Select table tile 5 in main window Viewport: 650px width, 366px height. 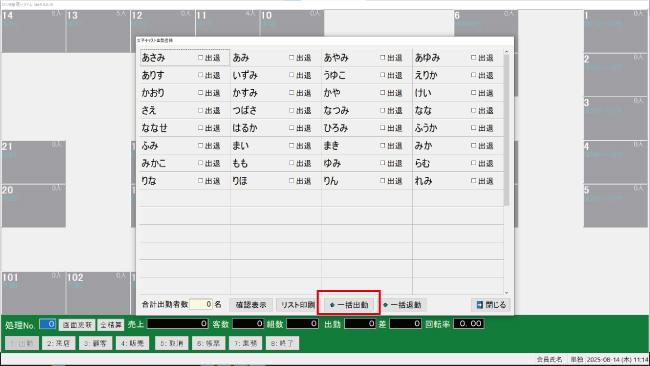616,206
